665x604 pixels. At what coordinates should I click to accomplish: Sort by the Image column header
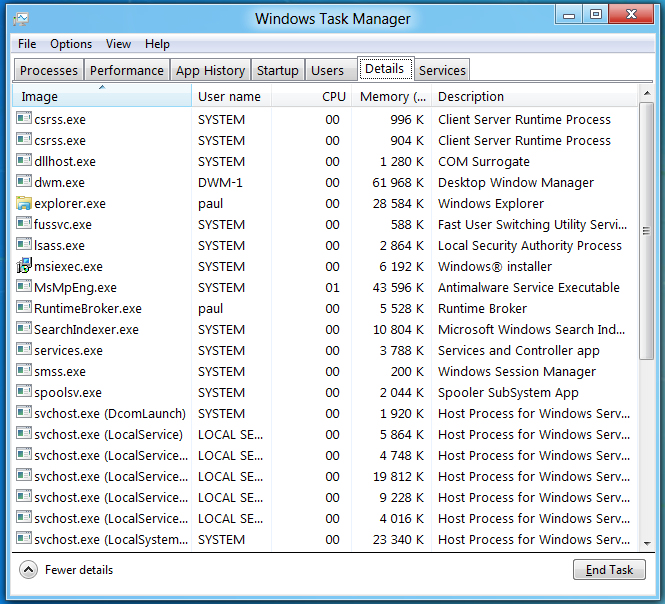(102, 96)
